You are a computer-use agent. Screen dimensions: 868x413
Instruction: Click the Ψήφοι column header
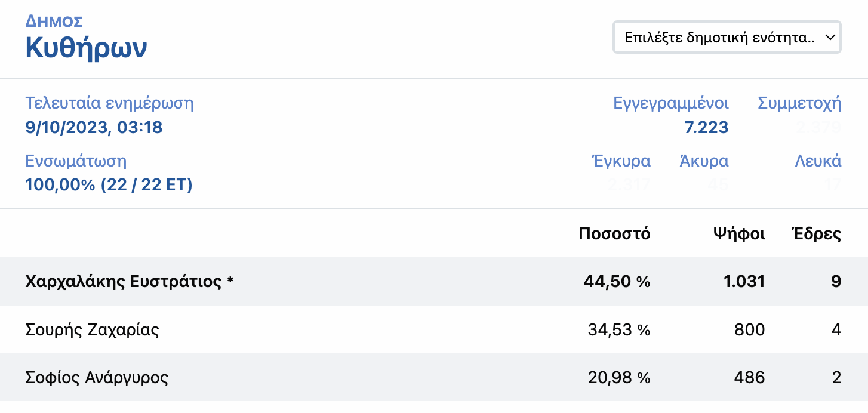coord(739,234)
